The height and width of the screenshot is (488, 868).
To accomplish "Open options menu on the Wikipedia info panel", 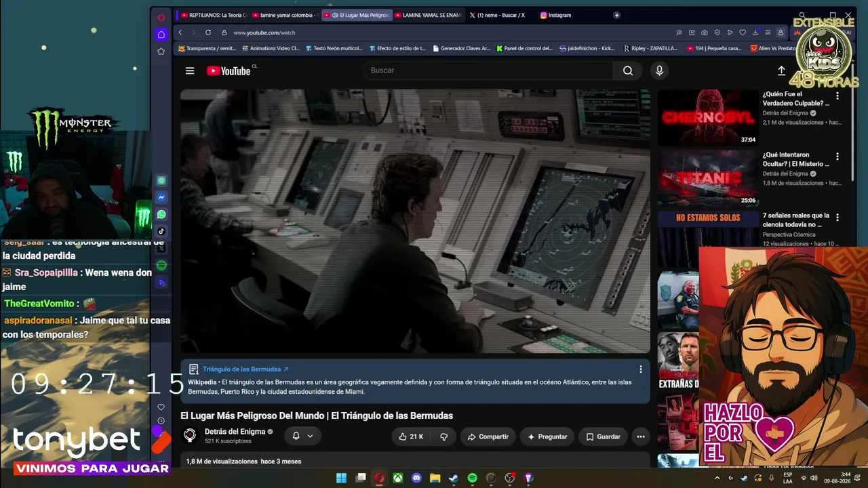I will pos(640,369).
